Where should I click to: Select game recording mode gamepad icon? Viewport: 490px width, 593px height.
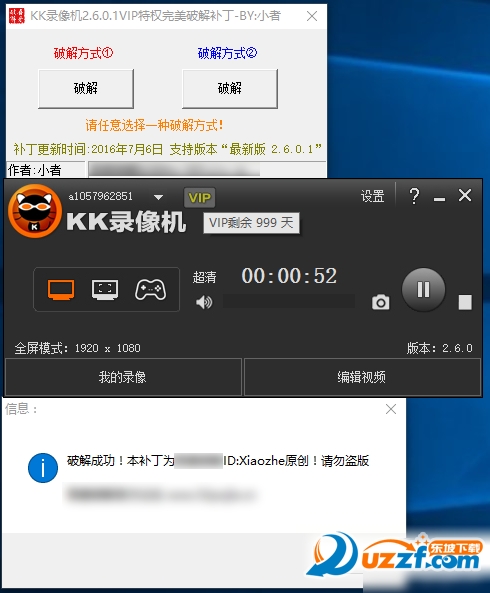[x=150, y=290]
